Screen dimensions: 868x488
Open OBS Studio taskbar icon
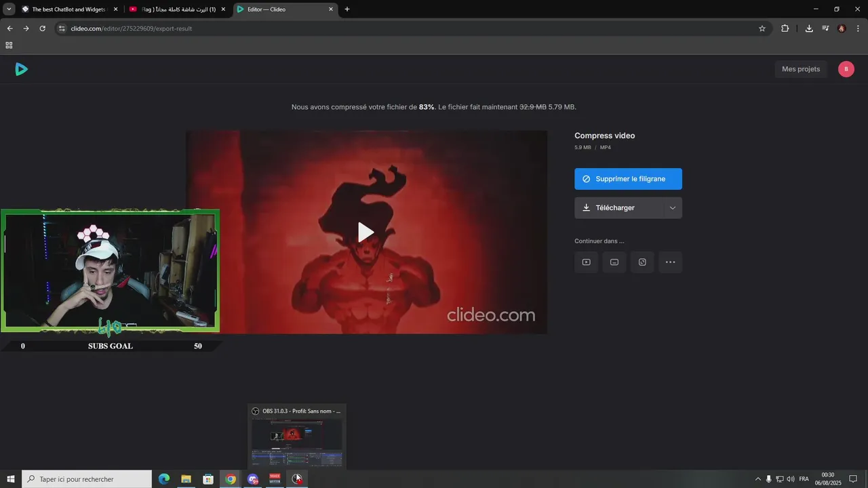[297, 479]
